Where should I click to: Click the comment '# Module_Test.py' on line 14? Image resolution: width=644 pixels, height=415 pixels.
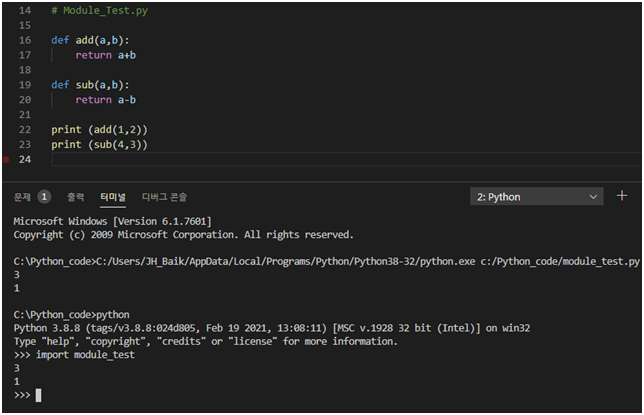[x=99, y=10]
